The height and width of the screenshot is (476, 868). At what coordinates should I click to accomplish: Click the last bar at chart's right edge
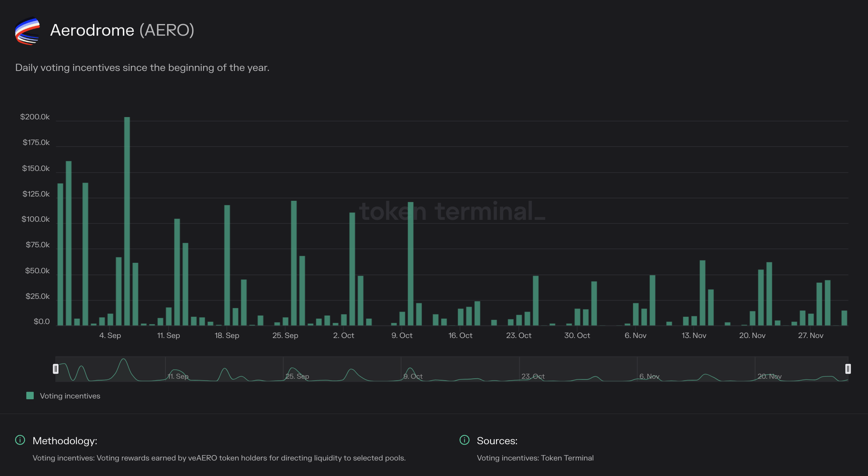(844, 318)
